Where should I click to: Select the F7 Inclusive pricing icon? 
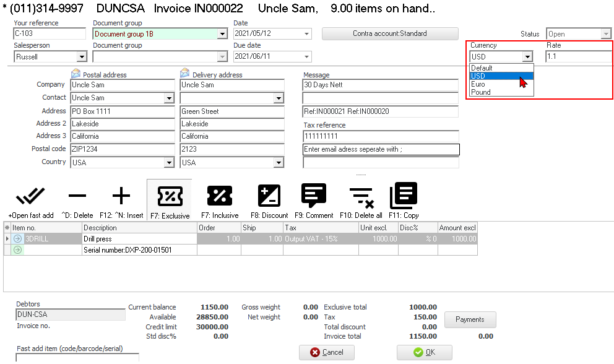pyautogui.click(x=219, y=197)
